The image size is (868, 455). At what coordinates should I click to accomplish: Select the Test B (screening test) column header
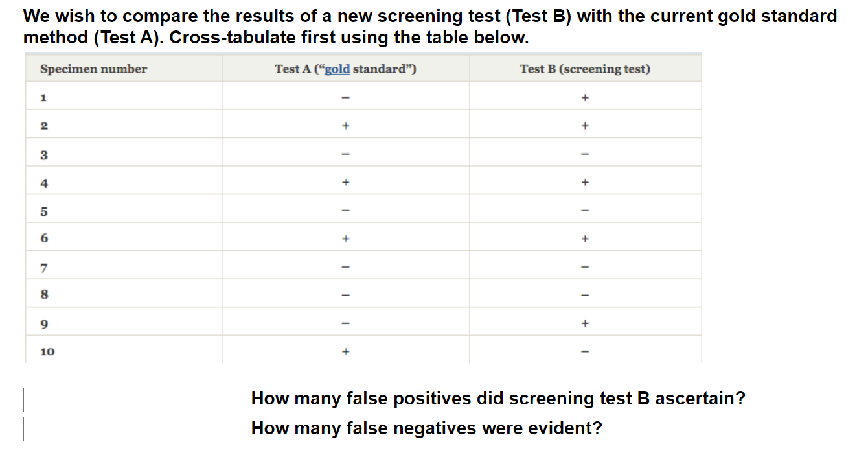[x=584, y=69]
